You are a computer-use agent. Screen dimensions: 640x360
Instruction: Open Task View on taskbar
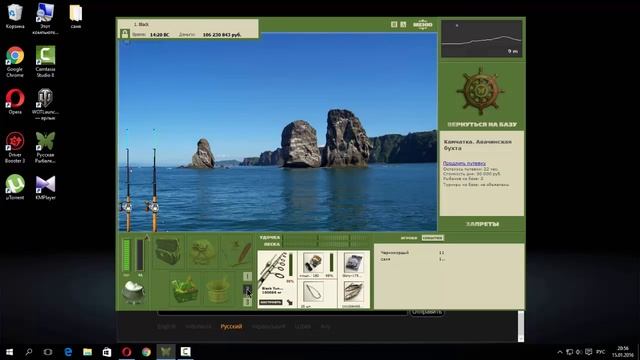click(x=48, y=351)
